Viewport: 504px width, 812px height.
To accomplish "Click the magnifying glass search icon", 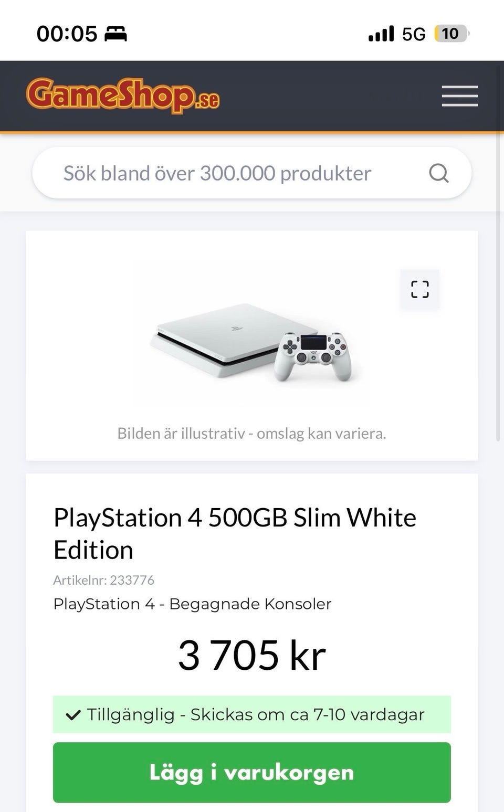I will pyautogui.click(x=438, y=173).
